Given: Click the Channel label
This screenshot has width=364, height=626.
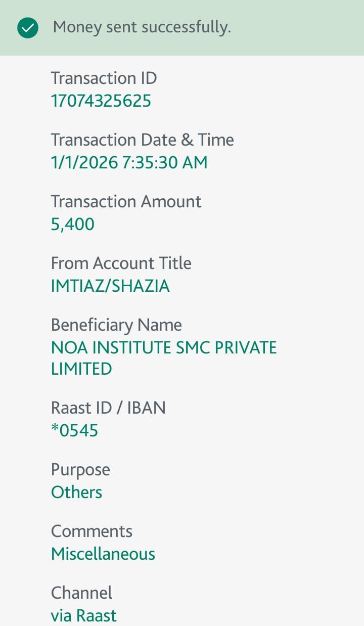Looking at the screenshot, I should tap(81, 593).
